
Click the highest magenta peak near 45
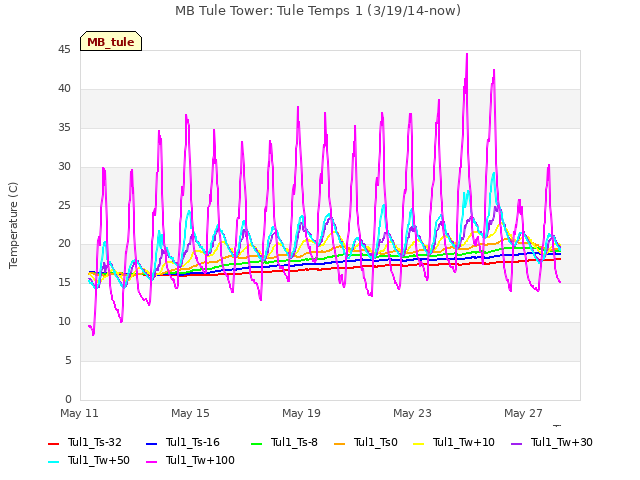[x=467, y=55]
